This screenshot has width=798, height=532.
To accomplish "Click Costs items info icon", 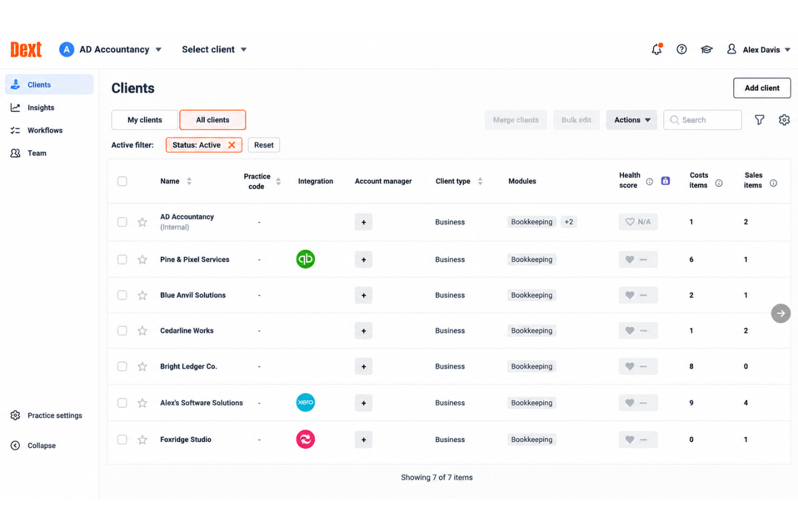I will (719, 183).
